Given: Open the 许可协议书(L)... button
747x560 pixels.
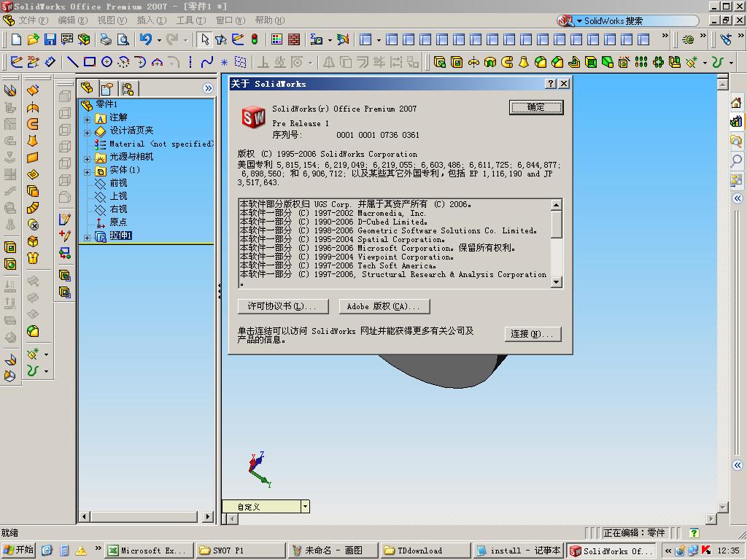Looking at the screenshot, I should click(x=283, y=306).
